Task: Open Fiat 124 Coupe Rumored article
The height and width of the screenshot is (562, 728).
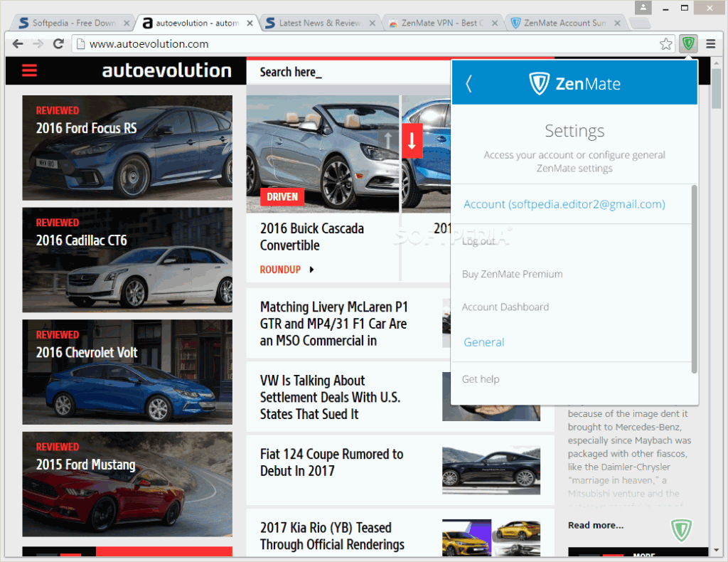Action: pos(331,462)
